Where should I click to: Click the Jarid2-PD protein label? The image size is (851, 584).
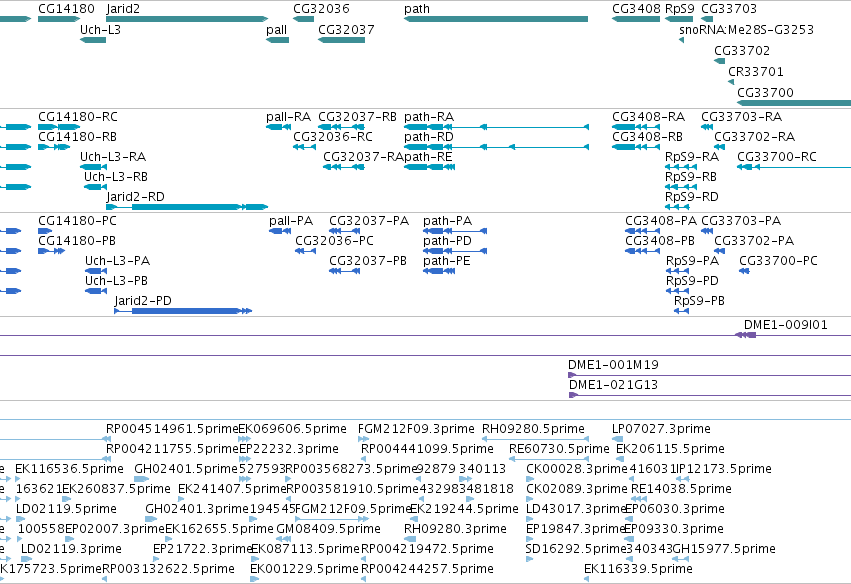(143, 301)
